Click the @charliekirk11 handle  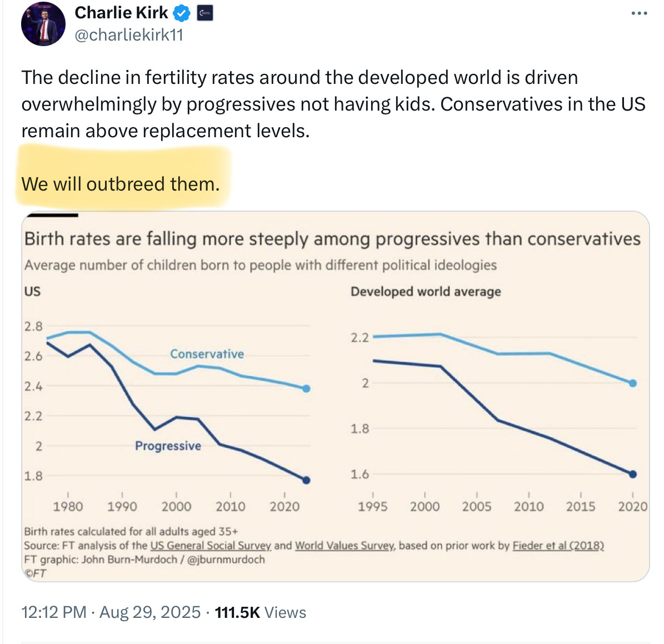129,34
